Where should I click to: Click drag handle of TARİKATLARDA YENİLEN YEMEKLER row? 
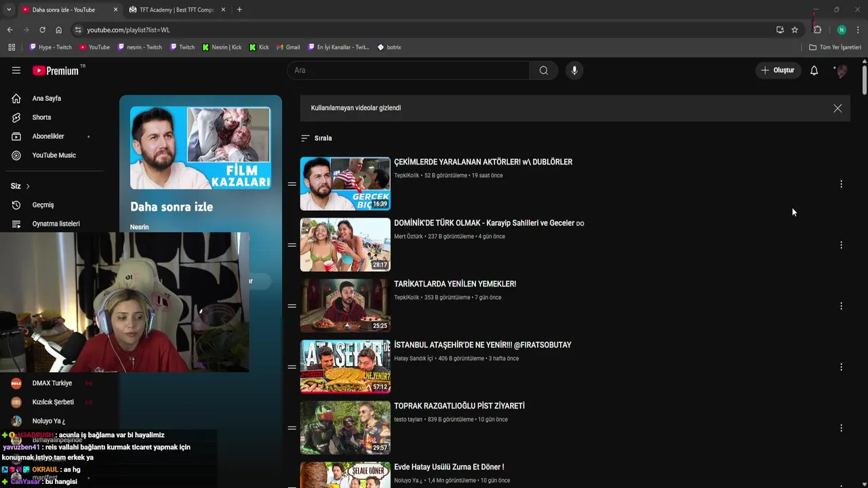tap(292, 306)
